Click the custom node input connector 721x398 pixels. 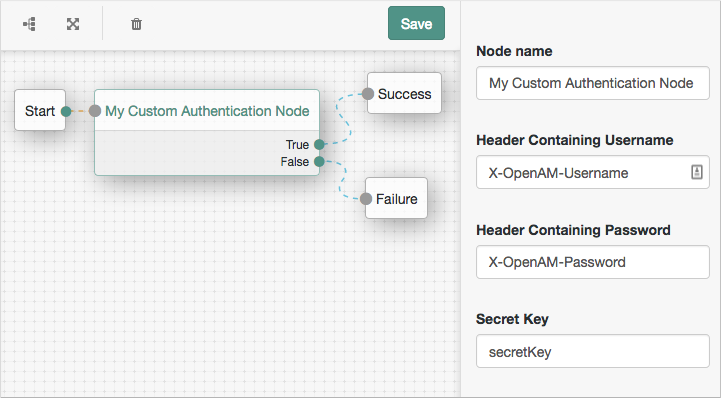coord(95,111)
